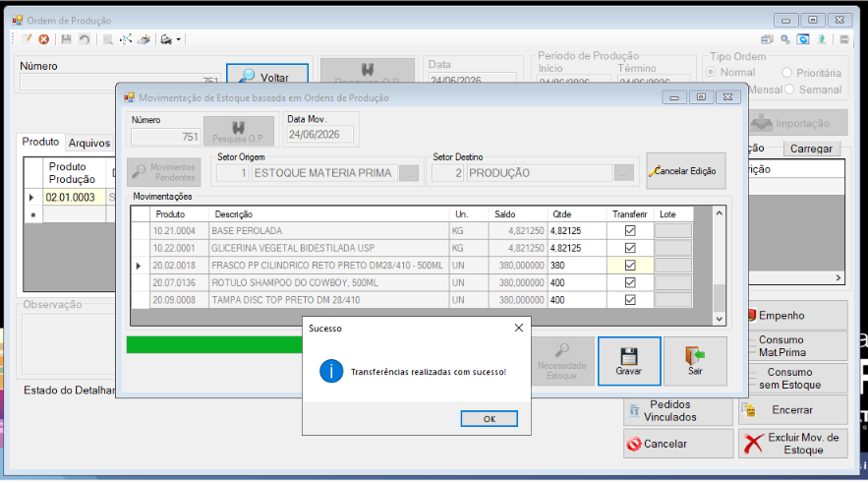Click the Excluir Mov. de Estoque button
Screen dimensions: 868x483
coord(792,444)
